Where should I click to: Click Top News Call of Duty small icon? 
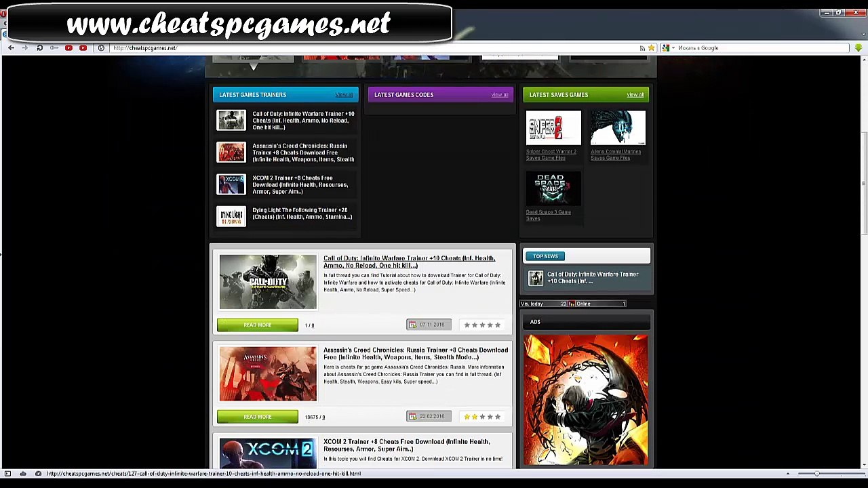[x=536, y=278]
